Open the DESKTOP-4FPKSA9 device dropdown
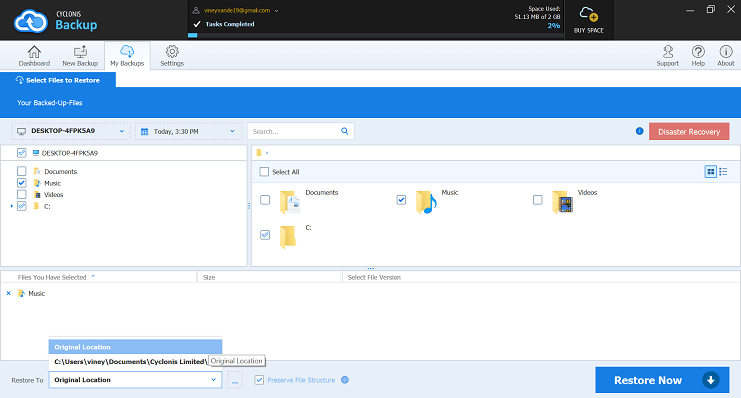The height and width of the screenshot is (398, 741). (70, 131)
